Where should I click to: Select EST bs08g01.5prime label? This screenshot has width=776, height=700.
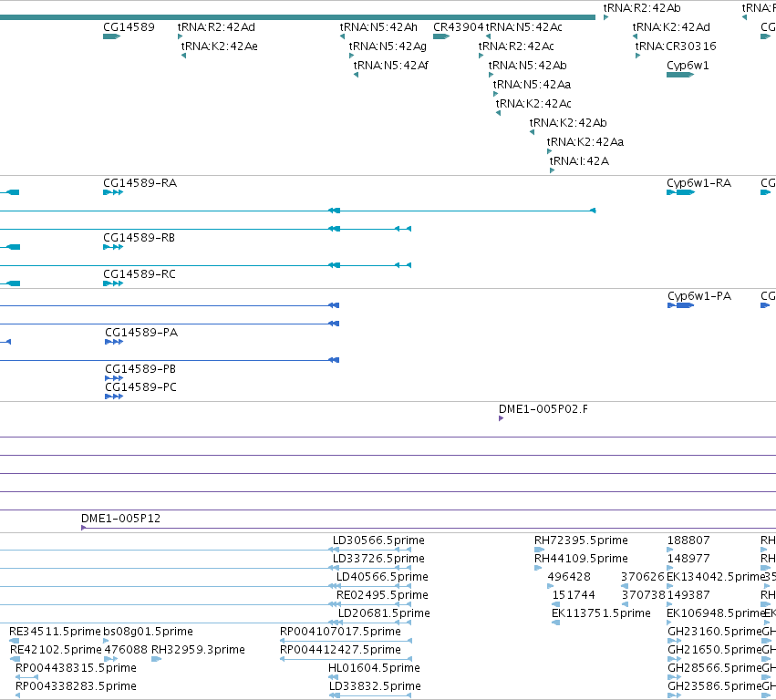(148, 633)
